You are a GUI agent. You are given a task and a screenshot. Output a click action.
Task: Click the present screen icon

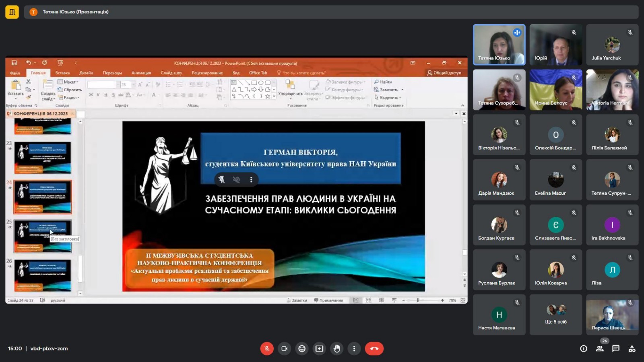tap(319, 349)
